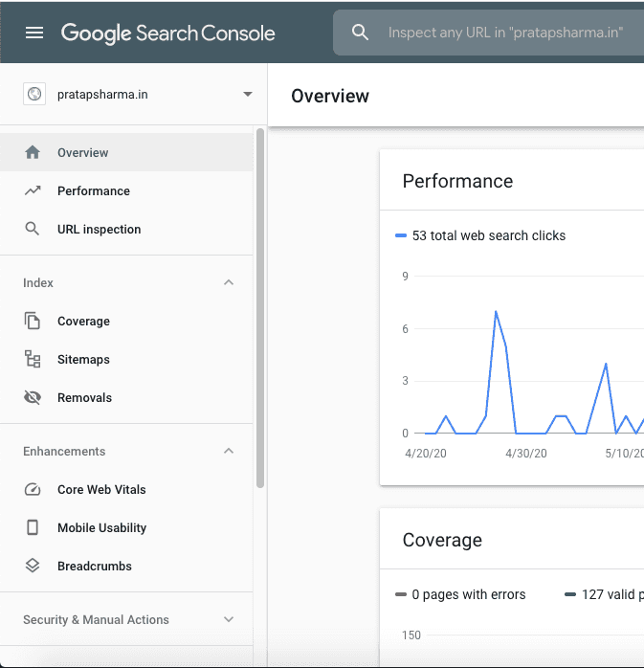
Task: Click the 4/30/20 date label on chart
Action: tap(526, 454)
